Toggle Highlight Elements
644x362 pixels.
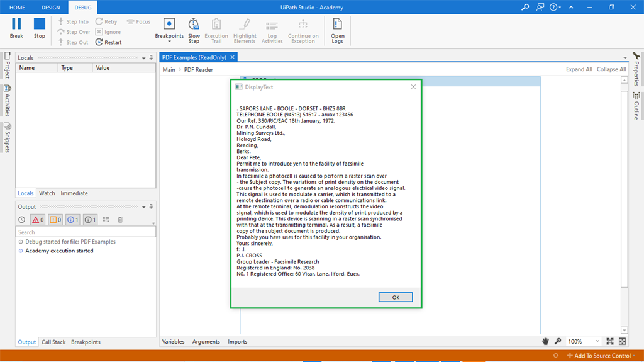245,30
